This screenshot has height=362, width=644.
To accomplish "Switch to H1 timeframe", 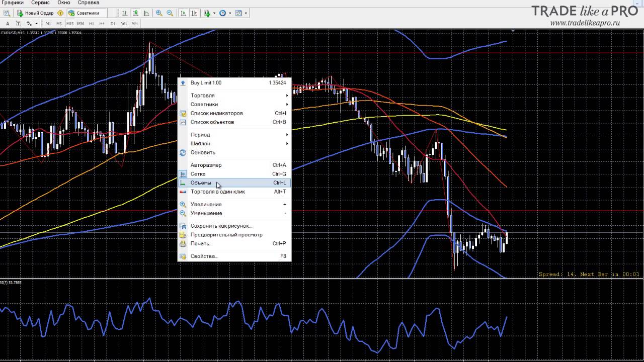I will (x=92, y=24).
